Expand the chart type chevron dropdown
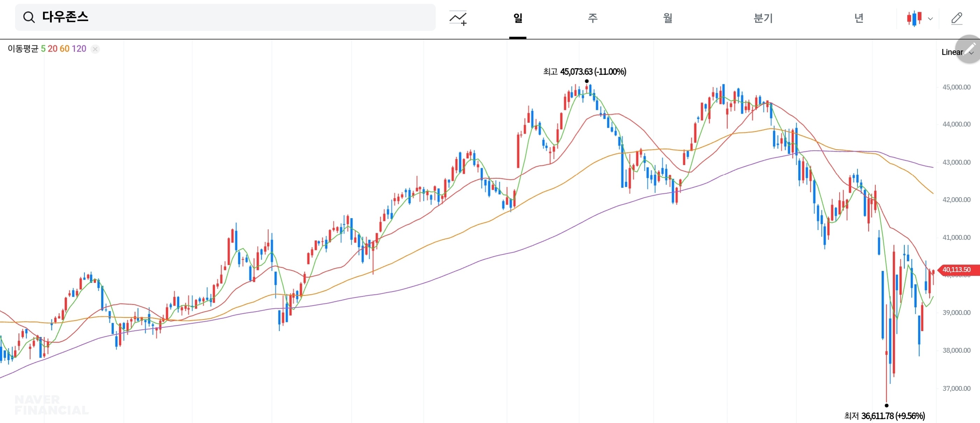Image resolution: width=980 pixels, height=423 pixels. pos(930,19)
